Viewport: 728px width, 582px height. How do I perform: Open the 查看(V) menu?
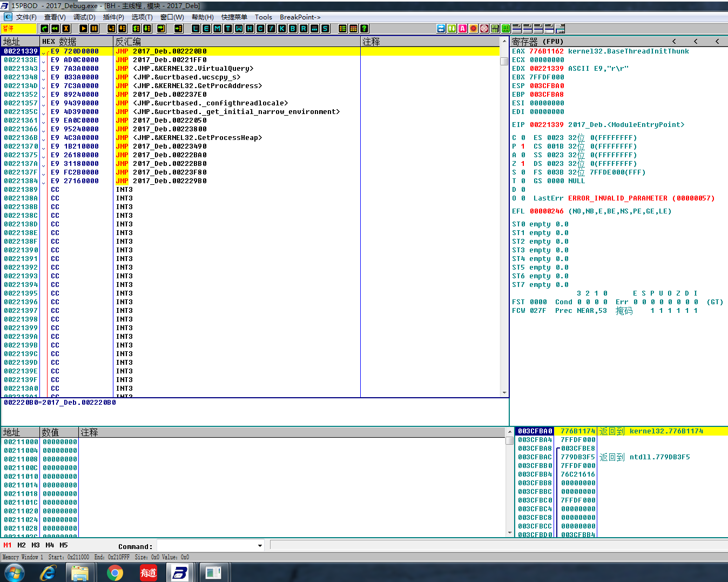click(55, 17)
